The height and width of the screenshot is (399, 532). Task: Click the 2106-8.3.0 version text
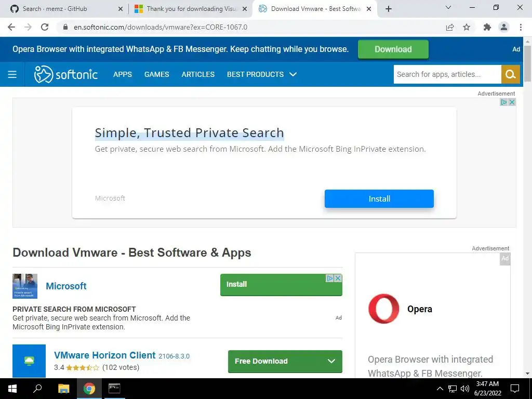(x=174, y=356)
